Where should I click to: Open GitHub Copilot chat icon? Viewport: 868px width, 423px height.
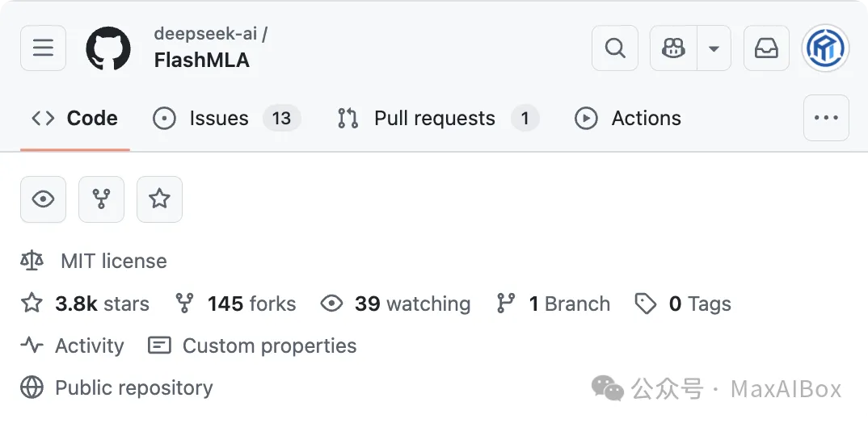(672, 48)
